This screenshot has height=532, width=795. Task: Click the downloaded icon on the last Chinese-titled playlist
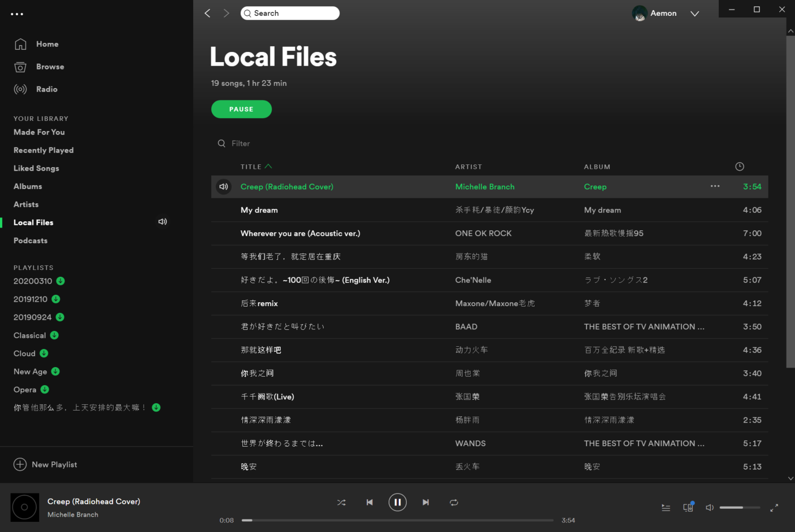pos(156,408)
